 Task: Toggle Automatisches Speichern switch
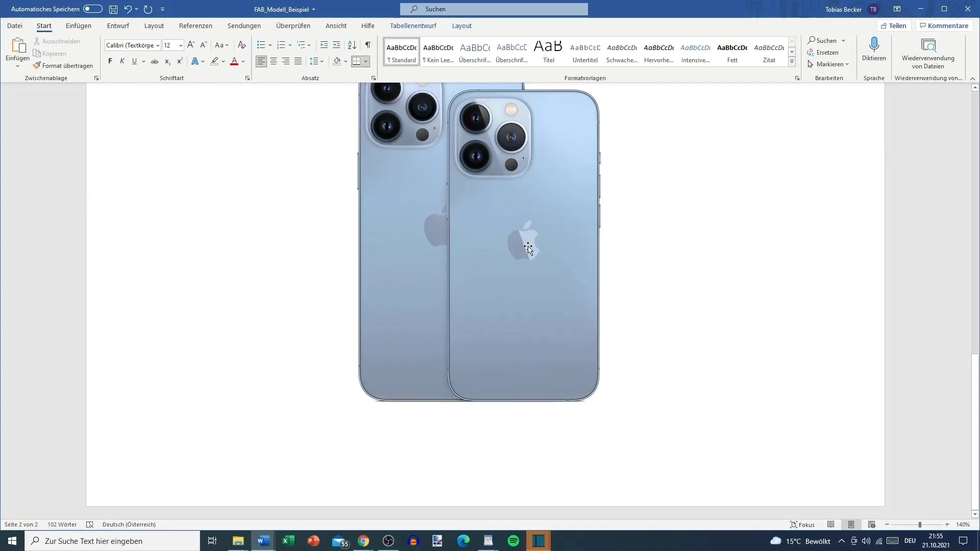coord(92,9)
